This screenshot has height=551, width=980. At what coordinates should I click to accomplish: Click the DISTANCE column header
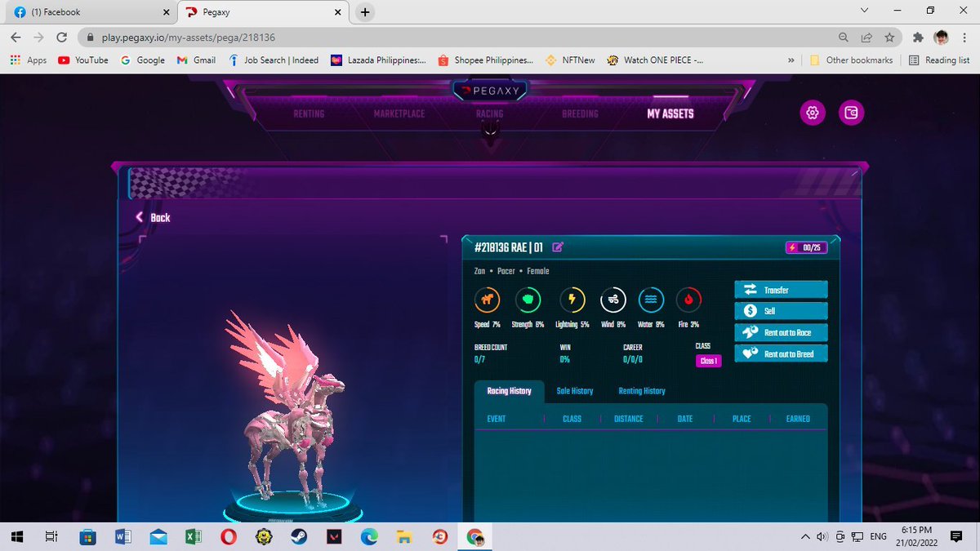[628, 419]
